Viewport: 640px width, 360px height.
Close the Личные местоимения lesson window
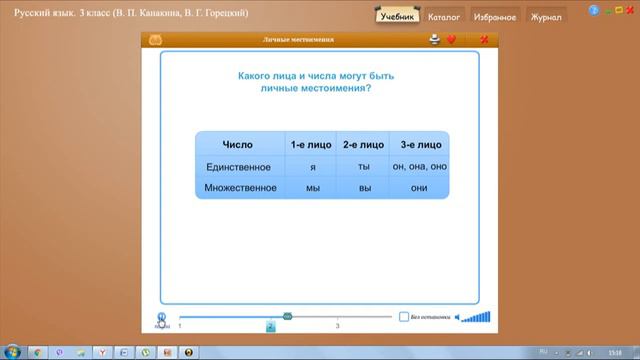tap(484, 39)
